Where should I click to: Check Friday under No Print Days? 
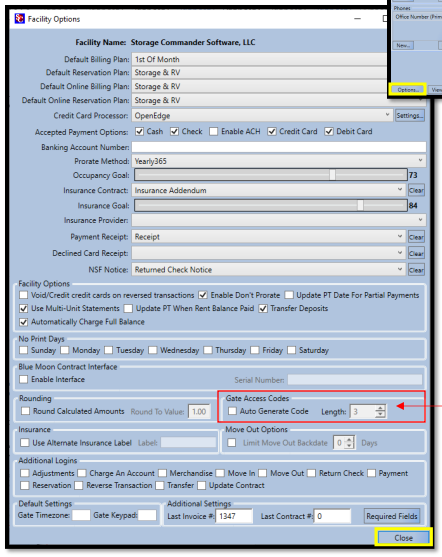point(255,350)
